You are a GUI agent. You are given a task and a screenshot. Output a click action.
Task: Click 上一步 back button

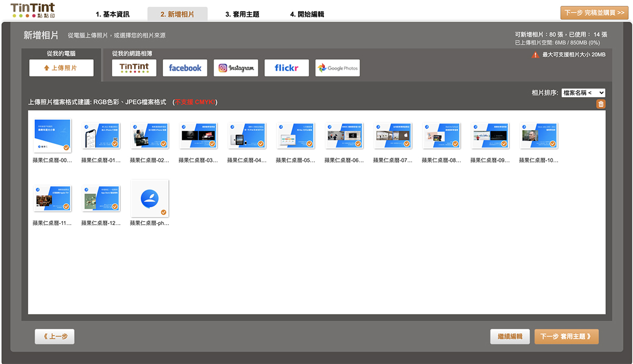tap(55, 336)
